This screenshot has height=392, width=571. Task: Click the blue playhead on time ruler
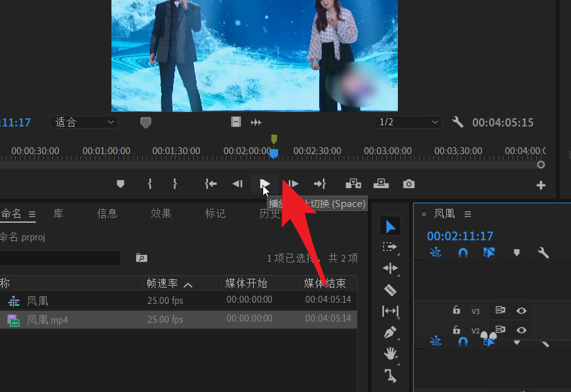click(274, 153)
